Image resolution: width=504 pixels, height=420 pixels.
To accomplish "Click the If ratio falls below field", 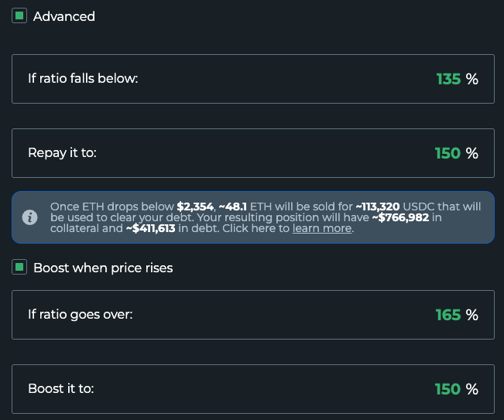I will (x=253, y=79).
